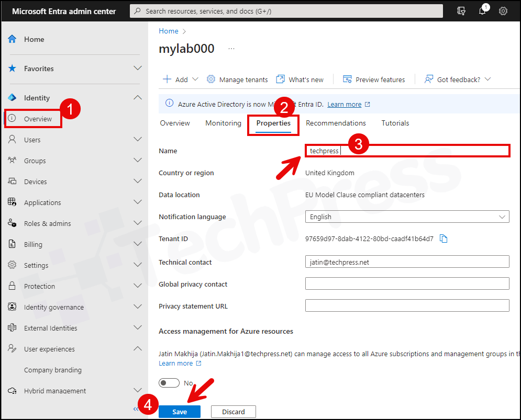Viewport: 521px width, 420px height.
Task: Select the Properties tab
Action: point(273,123)
